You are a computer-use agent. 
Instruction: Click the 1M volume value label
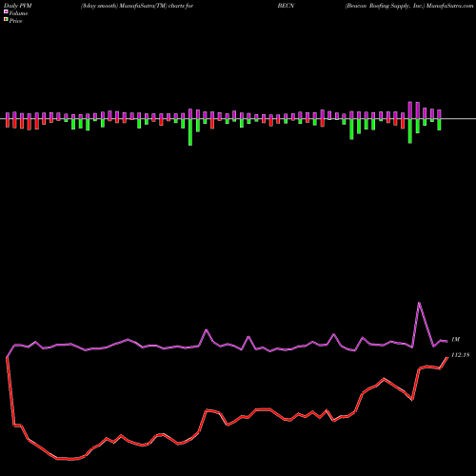455,340
